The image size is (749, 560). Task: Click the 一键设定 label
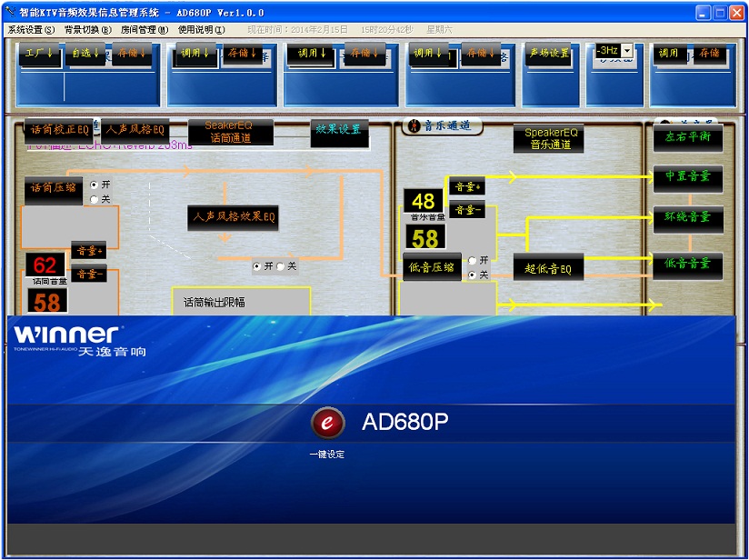pyautogui.click(x=327, y=455)
